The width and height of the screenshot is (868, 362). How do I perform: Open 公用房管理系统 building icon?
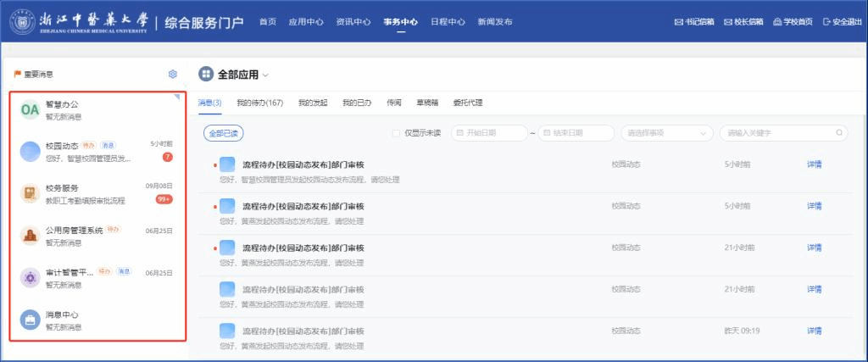(x=30, y=235)
